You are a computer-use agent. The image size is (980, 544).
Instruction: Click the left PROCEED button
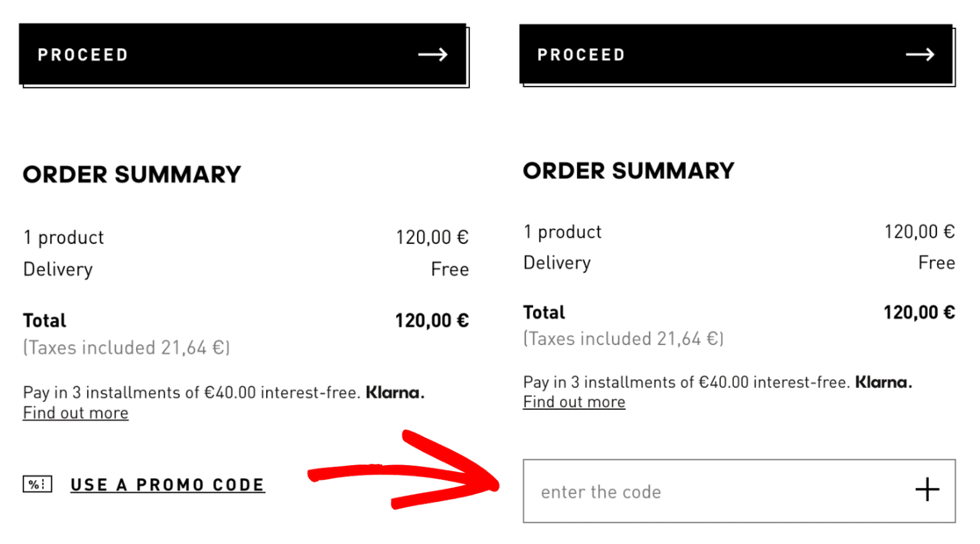click(x=240, y=54)
